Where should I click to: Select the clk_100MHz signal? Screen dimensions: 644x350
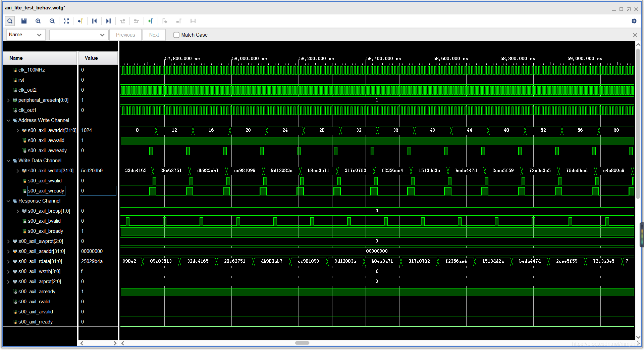(x=32, y=70)
